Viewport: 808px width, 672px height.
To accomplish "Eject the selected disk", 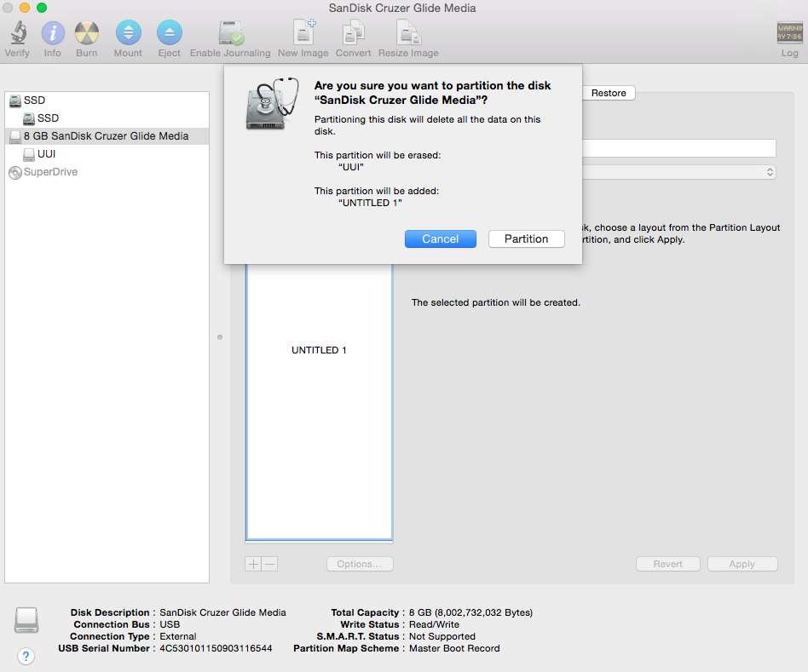I will pyautogui.click(x=169, y=33).
